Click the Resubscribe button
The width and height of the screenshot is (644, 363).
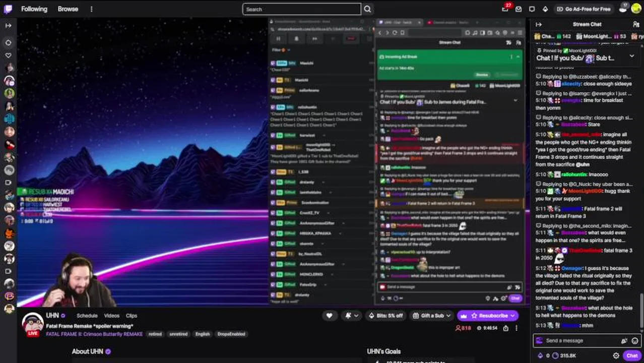[x=488, y=316]
